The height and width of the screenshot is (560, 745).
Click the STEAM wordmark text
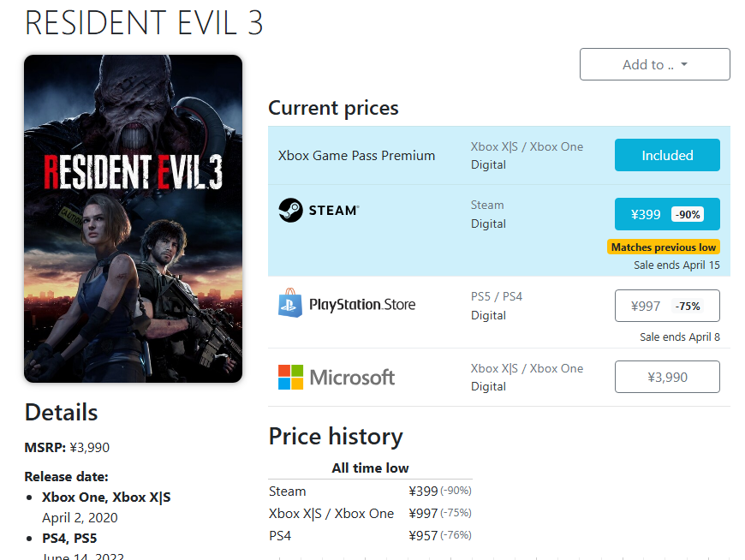coord(334,211)
